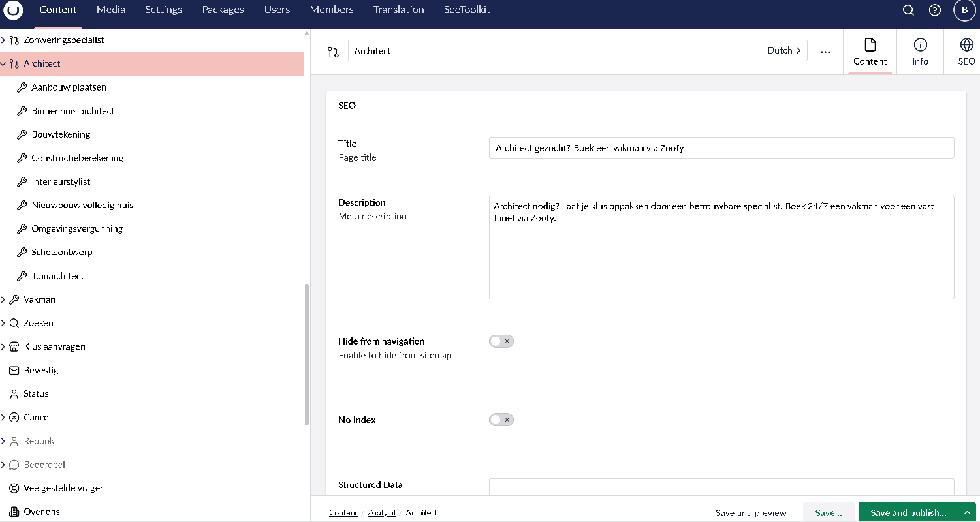Click the Save and preview button
The image size is (980, 522).
[x=751, y=513]
